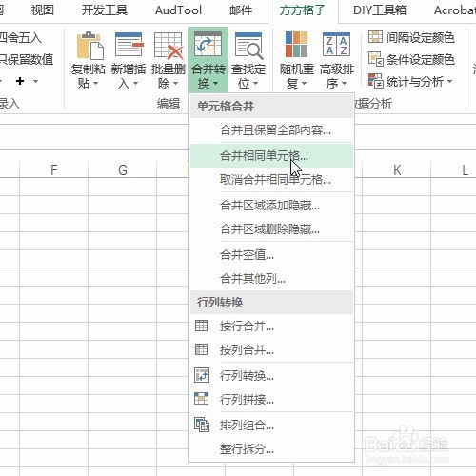476x476 pixels.
Task: Click the 间隔设定颜色 icon
Action: (x=375, y=37)
